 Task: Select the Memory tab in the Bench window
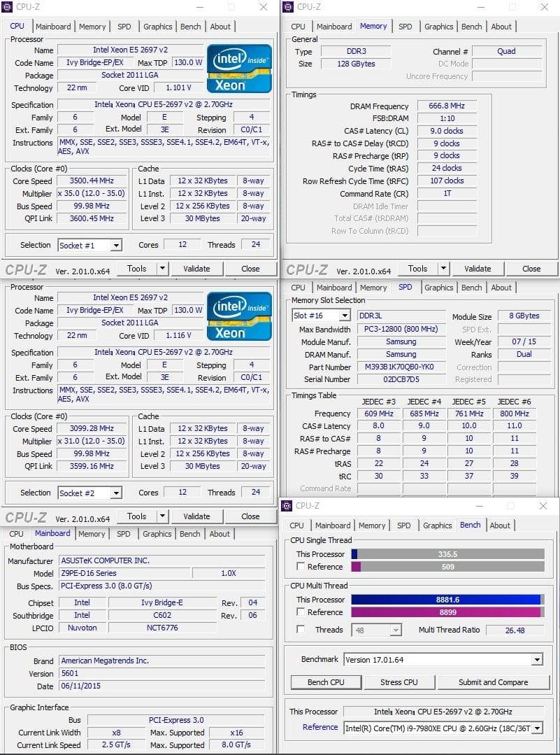[372, 525]
